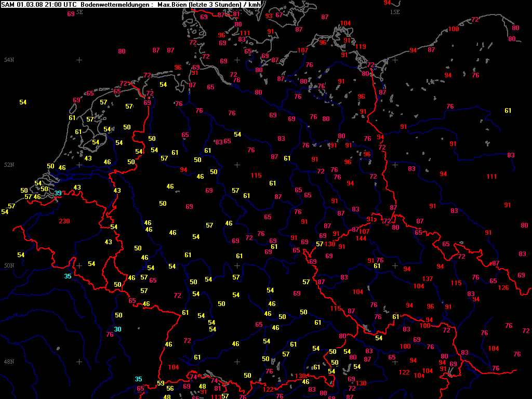Click the 119 gust value
Viewport: 532px width, 399px height.
pos(361,47)
